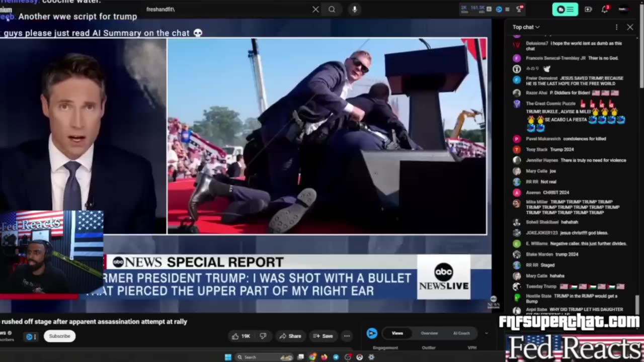Viewport: 644px width, 362px height.
Task: Click the VPH column label
Action: 472,347
